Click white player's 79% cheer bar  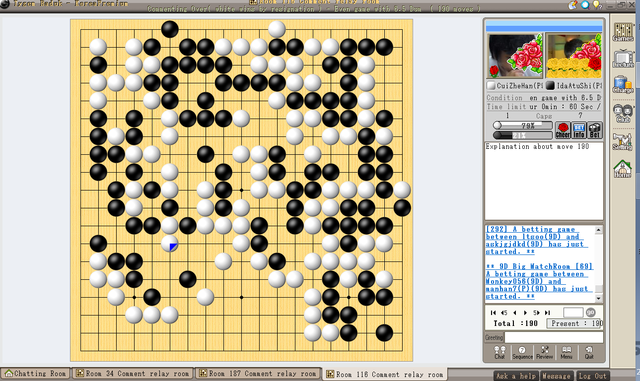click(x=523, y=125)
